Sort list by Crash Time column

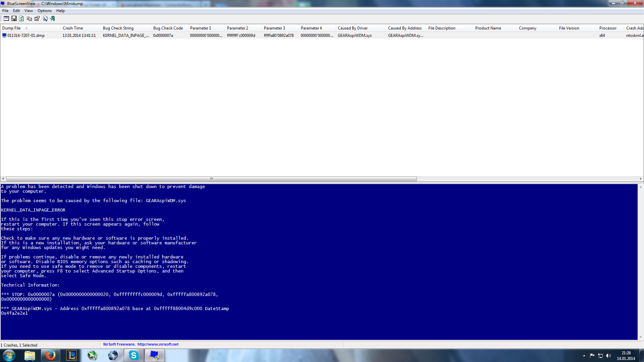tap(73, 28)
